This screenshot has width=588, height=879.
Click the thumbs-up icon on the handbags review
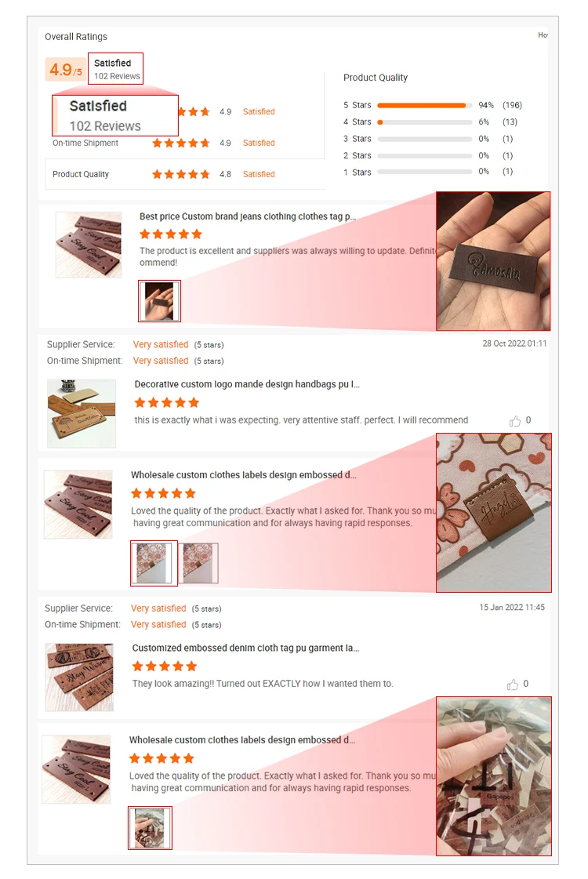514,421
